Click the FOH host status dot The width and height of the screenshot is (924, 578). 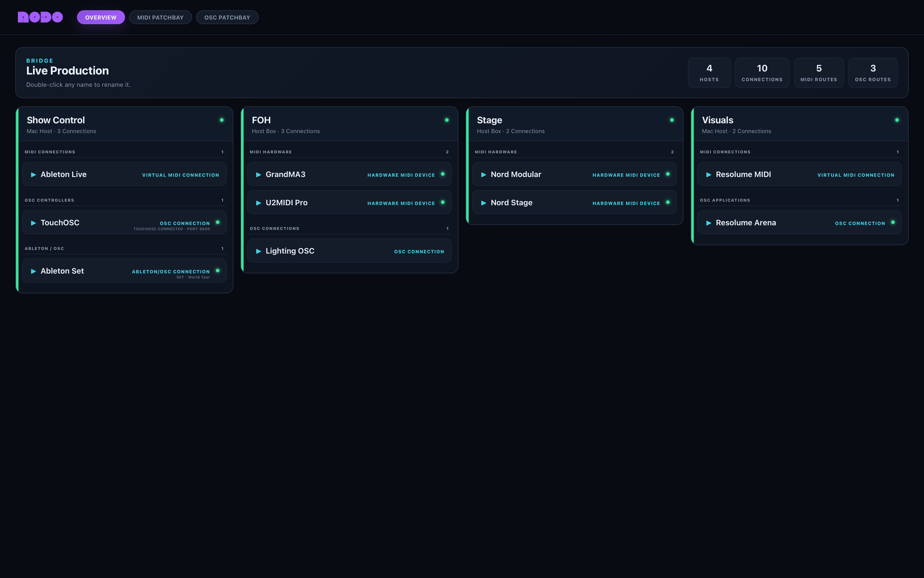tap(447, 120)
